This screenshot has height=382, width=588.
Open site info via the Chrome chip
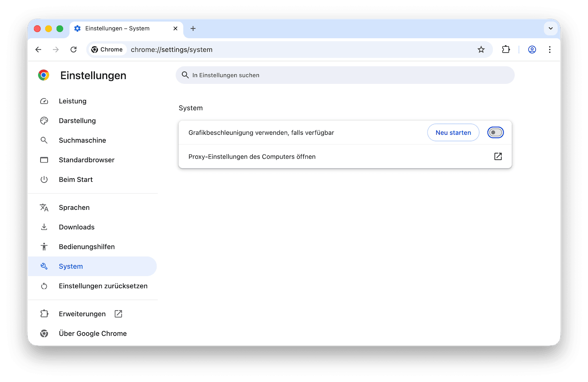pos(107,49)
